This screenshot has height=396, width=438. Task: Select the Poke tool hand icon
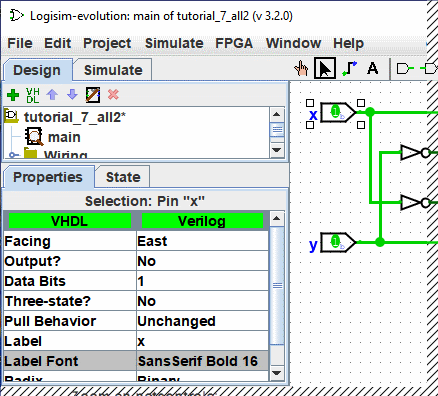pyautogui.click(x=301, y=68)
